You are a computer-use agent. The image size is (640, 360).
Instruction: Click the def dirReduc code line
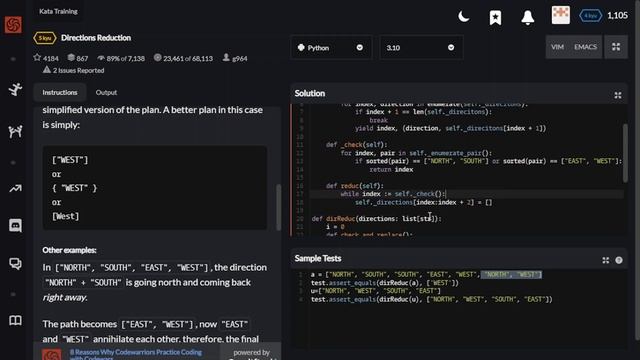[376, 219]
